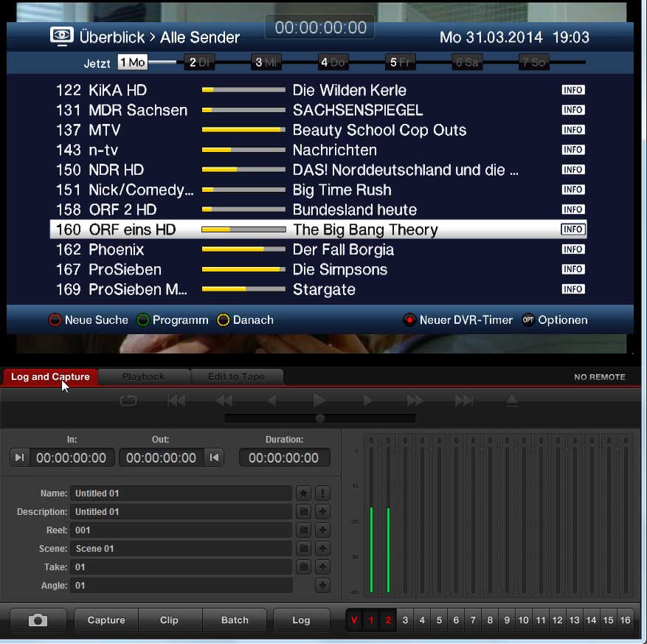Click the clapper icon beside Take

pyautogui.click(x=303, y=567)
